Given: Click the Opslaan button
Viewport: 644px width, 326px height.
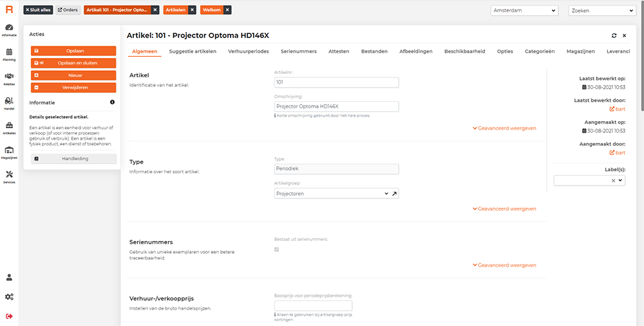Looking at the screenshot, I should (x=73, y=51).
